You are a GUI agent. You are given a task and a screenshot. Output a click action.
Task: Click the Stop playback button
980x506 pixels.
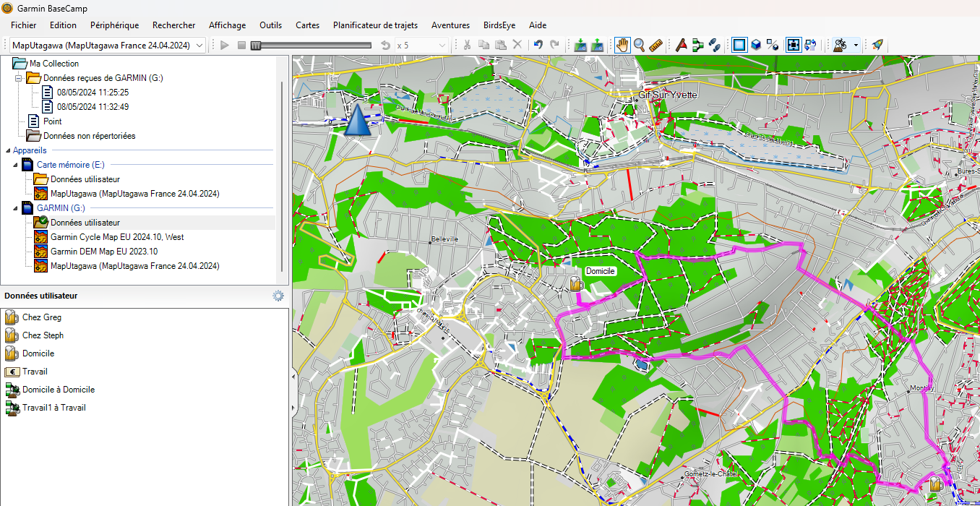pos(241,45)
